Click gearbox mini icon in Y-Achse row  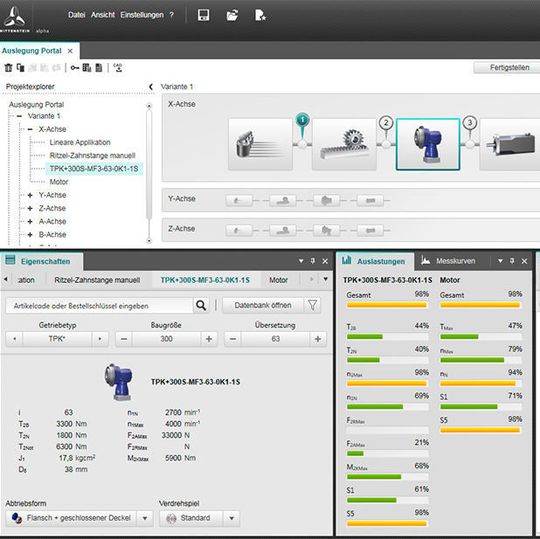pyautogui.click(x=326, y=200)
